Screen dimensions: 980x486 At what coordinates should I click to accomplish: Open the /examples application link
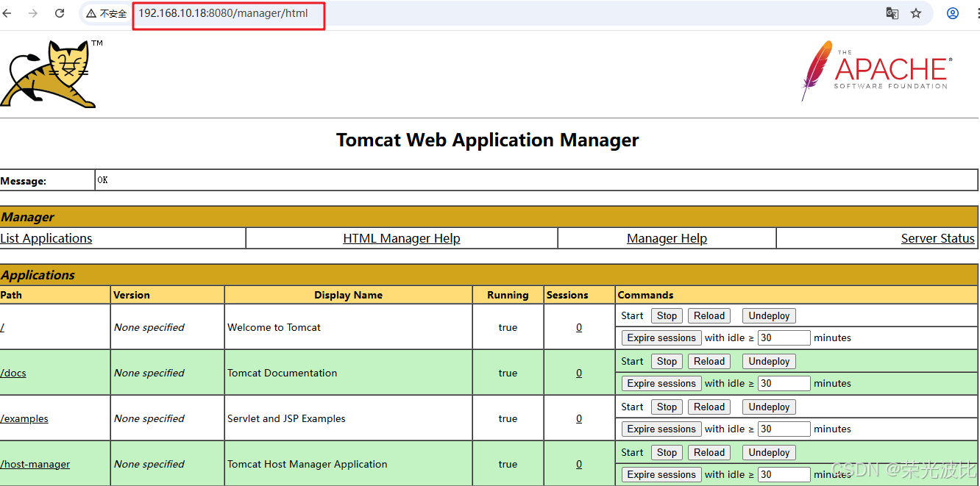click(24, 418)
